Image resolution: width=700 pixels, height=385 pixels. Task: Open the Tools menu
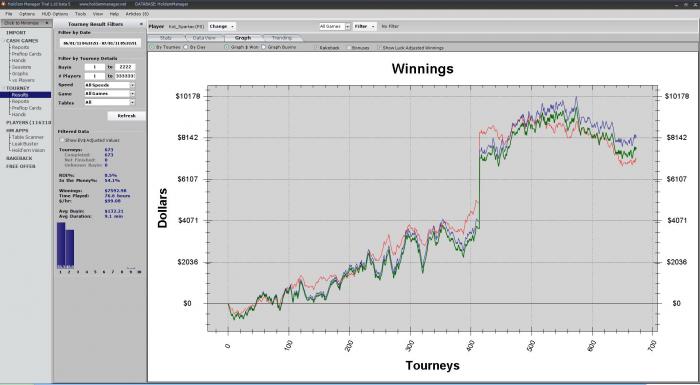coord(80,14)
